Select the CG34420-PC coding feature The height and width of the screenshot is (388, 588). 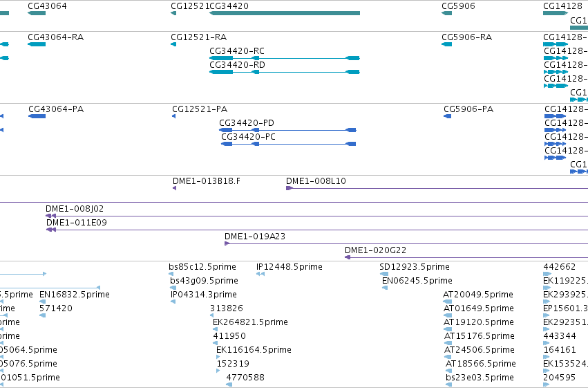288,144
